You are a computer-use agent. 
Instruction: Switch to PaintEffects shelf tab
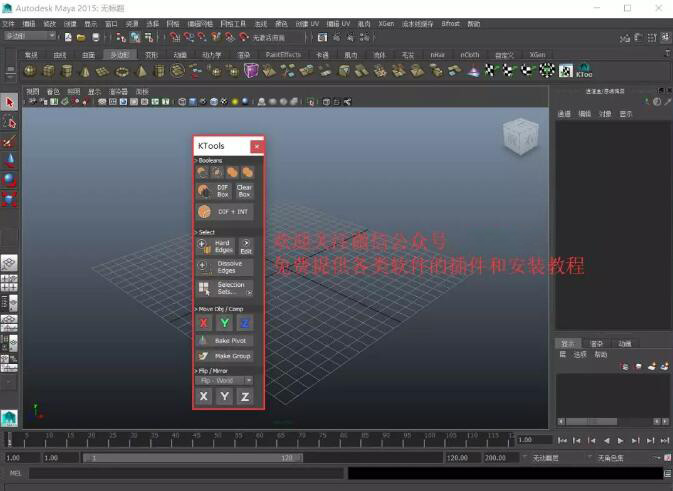point(283,55)
